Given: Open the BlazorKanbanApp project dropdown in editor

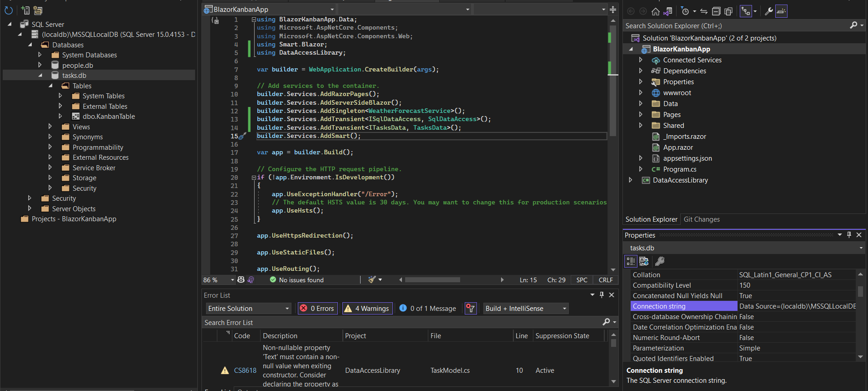Looking at the screenshot, I should (x=270, y=10).
